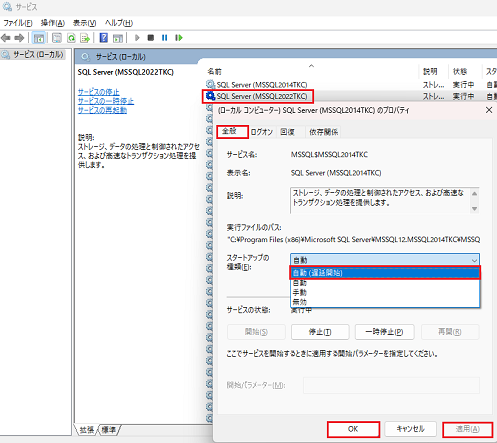Switch to the 回復 tab
The height and width of the screenshot is (443, 497).
pyautogui.click(x=287, y=132)
